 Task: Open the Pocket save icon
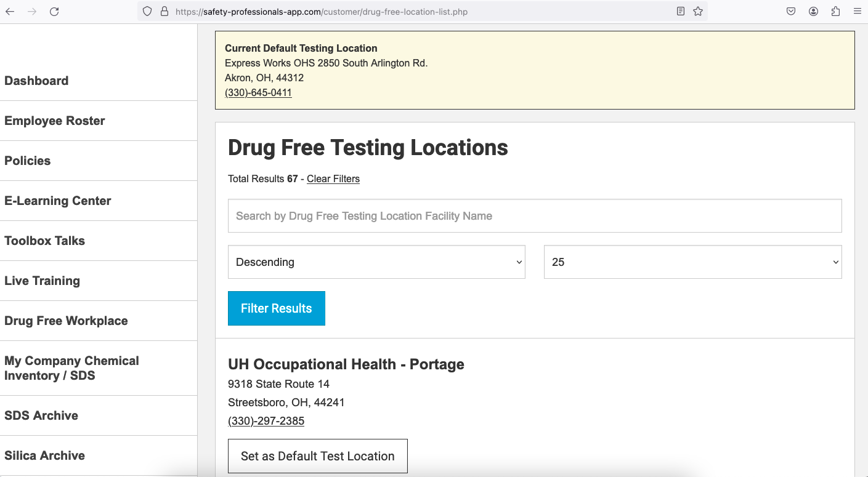pos(791,11)
